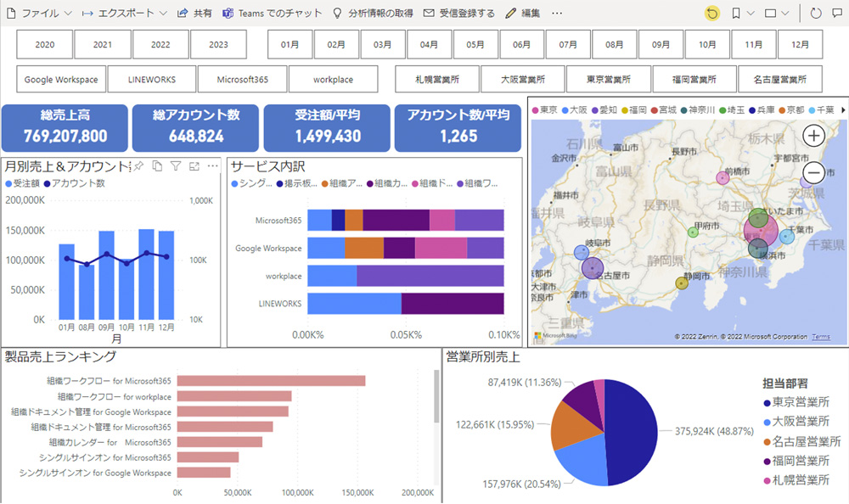
Task: Click the 東京 legend dot above map
Action: coord(536,110)
